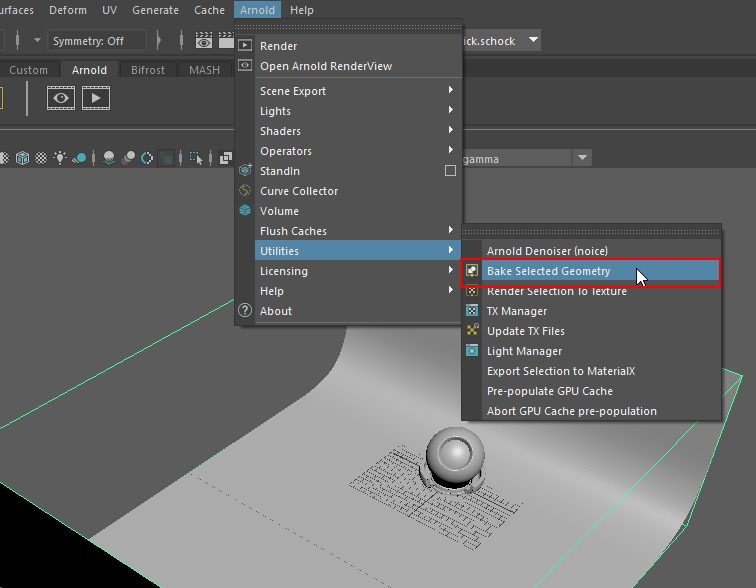This screenshot has height=588, width=756.
Task: Click the Render Selection To Texture icon
Action: pyautogui.click(x=472, y=291)
